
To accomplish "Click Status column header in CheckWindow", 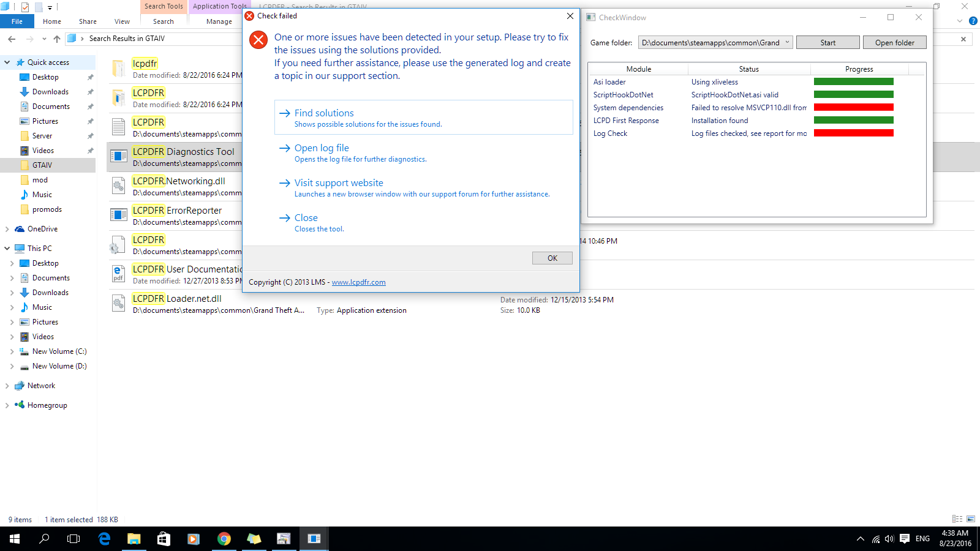I will [x=748, y=69].
